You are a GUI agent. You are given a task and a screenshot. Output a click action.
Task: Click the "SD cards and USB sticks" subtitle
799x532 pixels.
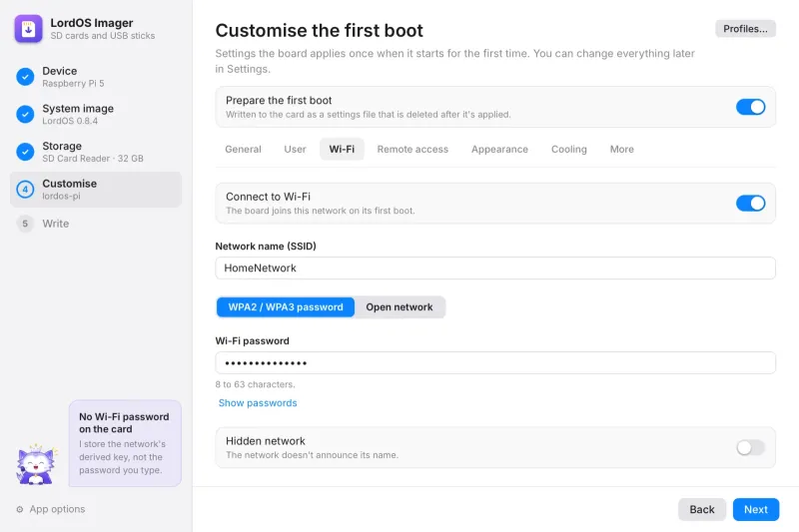pyautogui.click(x=103, y=36)
